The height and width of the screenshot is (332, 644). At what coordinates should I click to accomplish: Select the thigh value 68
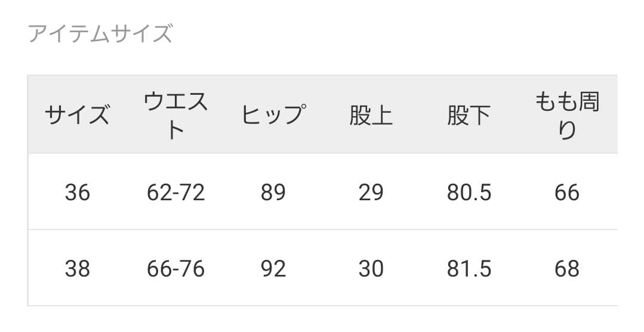pos(566,269)
